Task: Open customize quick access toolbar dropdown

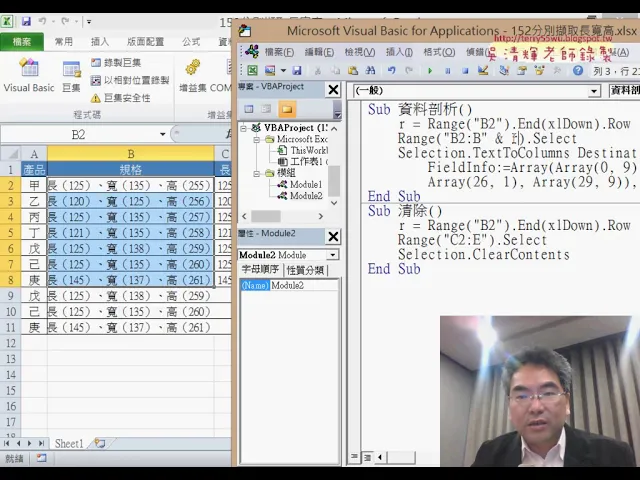Action: [89, 22]
